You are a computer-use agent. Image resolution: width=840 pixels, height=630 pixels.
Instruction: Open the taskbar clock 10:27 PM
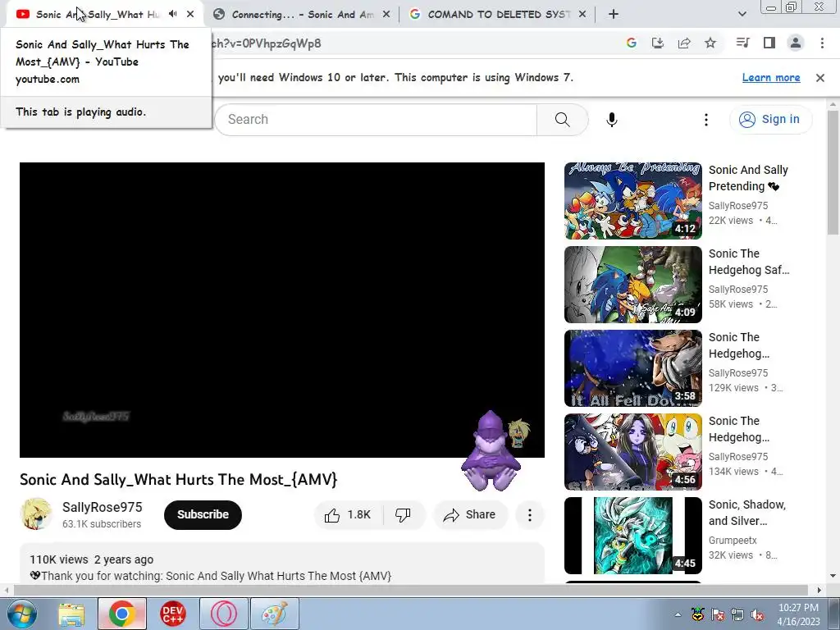798,614
